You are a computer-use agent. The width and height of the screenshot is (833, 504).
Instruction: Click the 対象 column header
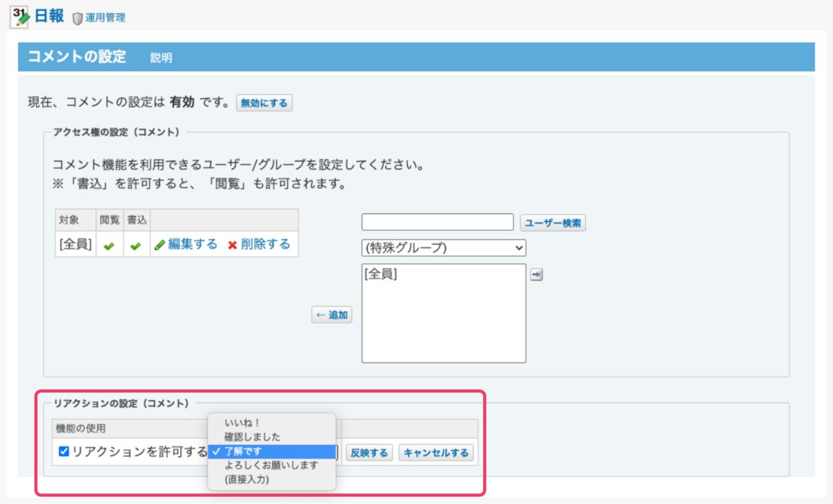(x=76, y=220)
